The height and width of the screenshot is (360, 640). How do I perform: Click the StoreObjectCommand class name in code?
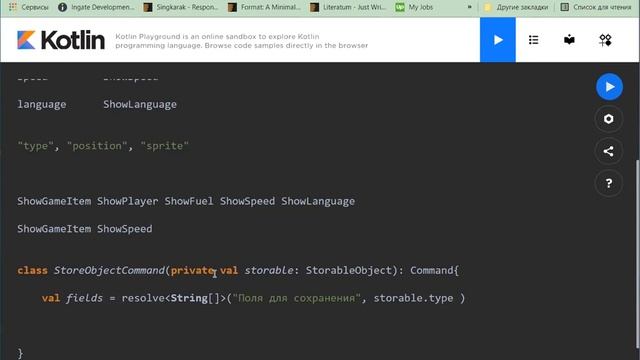(x=109, y=270)
